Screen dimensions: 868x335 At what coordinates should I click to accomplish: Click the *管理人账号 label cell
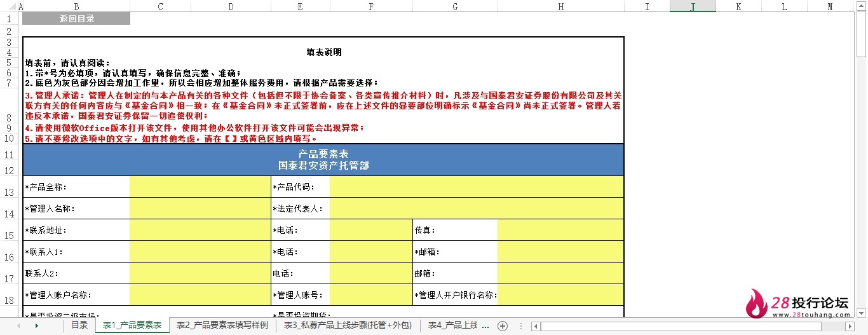(300, 295)
